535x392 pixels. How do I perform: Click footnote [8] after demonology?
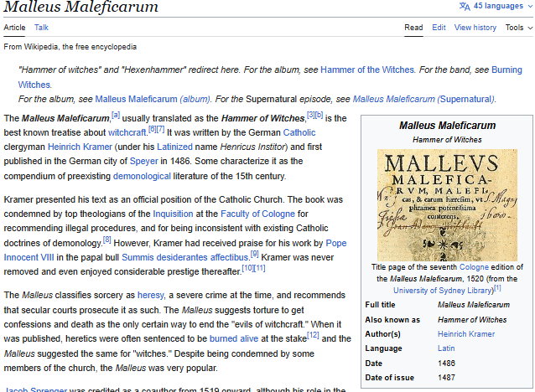(x=106, y=240)
